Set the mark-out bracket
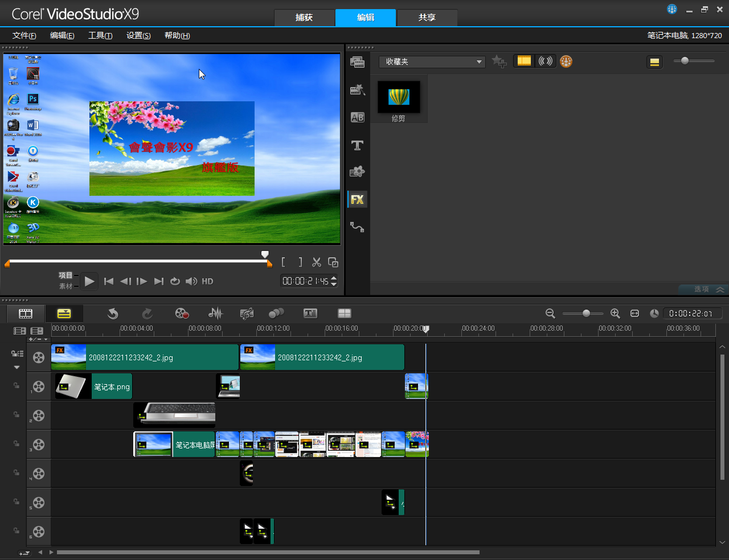Image resolution: width=729 pixels, height=560 pixels. click(x=300, y=262)
